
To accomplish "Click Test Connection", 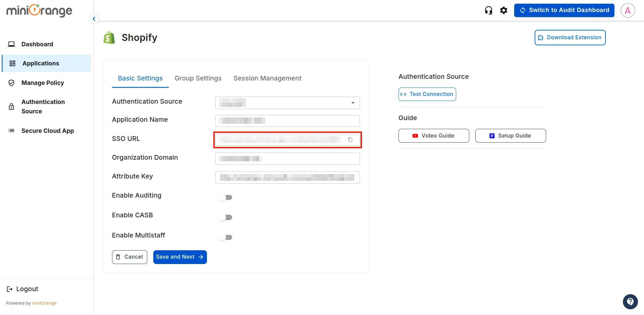I will pyautogui.click(x=427, y=94).
